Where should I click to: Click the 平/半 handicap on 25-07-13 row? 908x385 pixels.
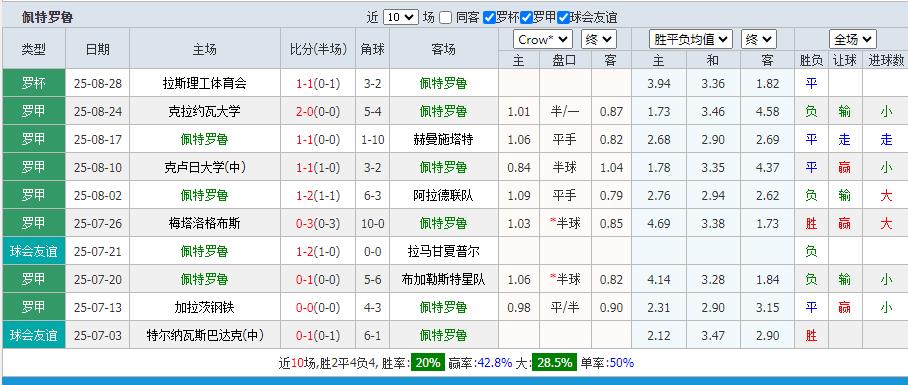coord(565,307)
